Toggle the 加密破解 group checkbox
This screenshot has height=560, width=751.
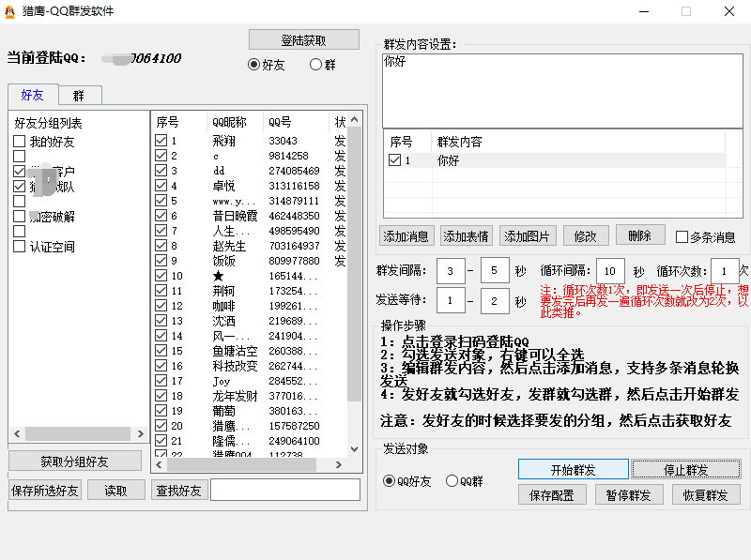click(x=19, y=217)
